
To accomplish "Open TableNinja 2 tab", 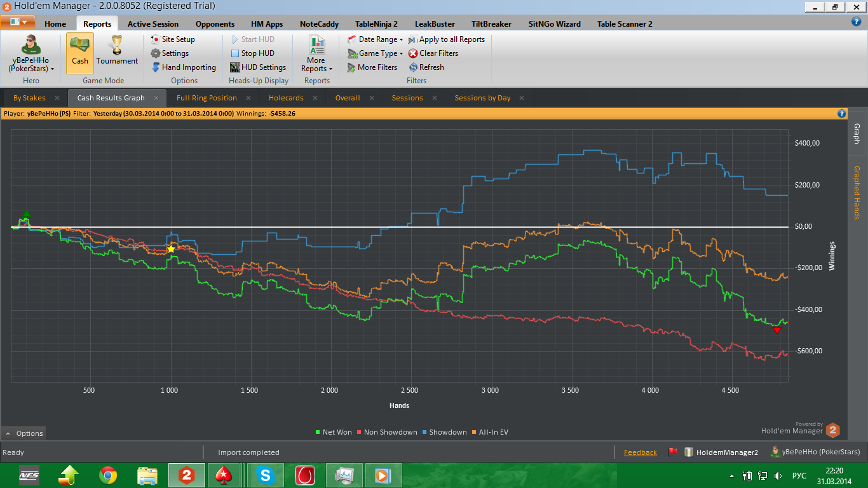I will (x=376, y=24).
